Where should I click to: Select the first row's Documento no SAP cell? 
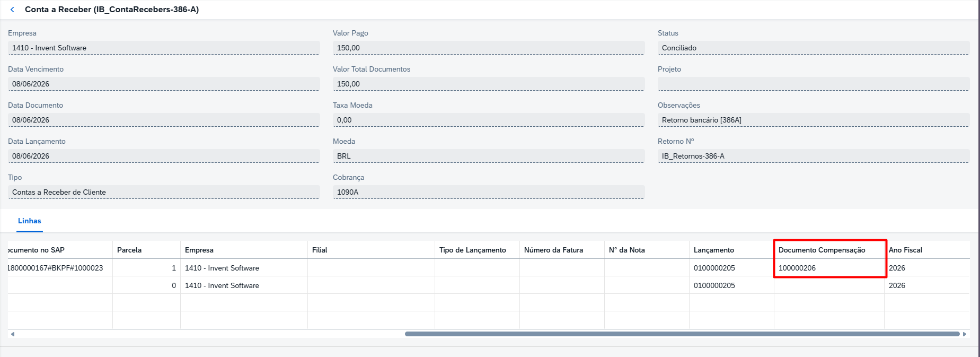60,268
